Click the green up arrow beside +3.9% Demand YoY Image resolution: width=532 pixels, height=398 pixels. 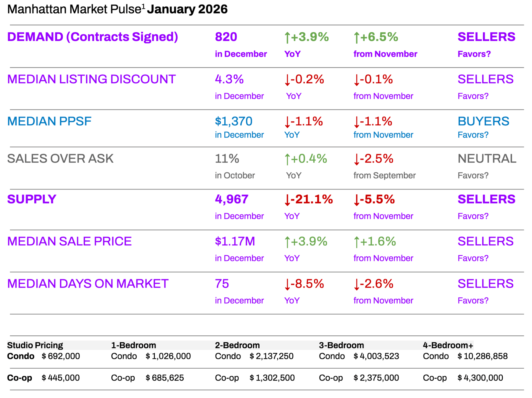click(287, 38)
